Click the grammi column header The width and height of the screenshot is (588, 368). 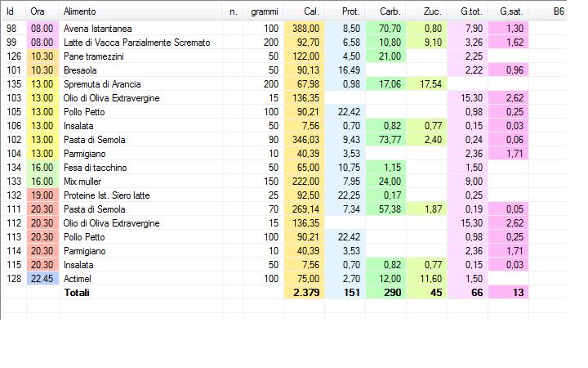click(263, 11)
